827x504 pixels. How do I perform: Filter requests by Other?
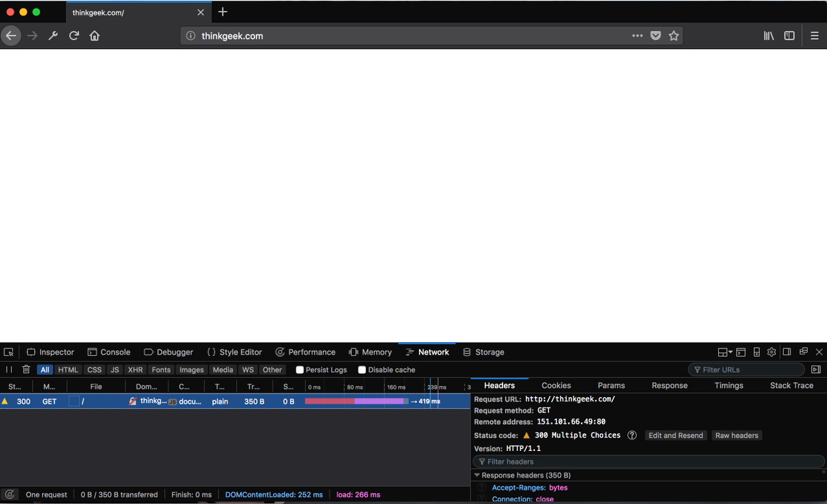coord(272,370)
